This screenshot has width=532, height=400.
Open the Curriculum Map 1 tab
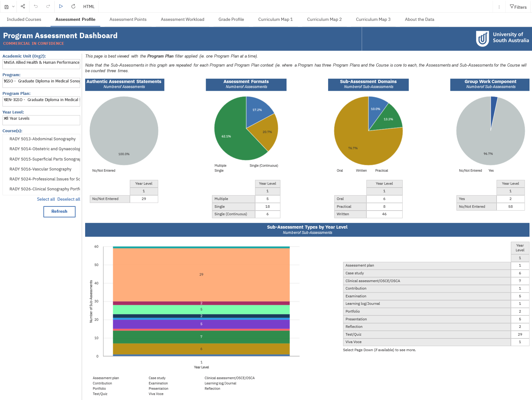click(x=275, y=19)
